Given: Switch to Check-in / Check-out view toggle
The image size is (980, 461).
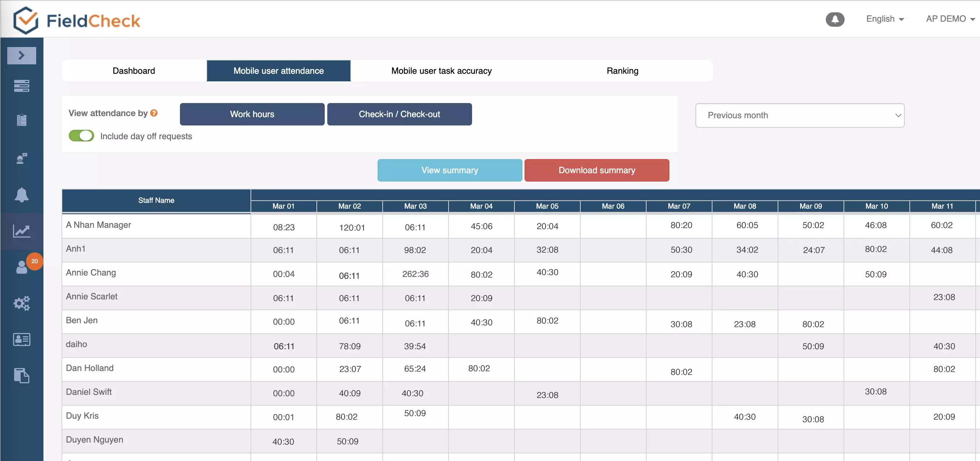Looking at the screenshot, I should coord(399,114).
